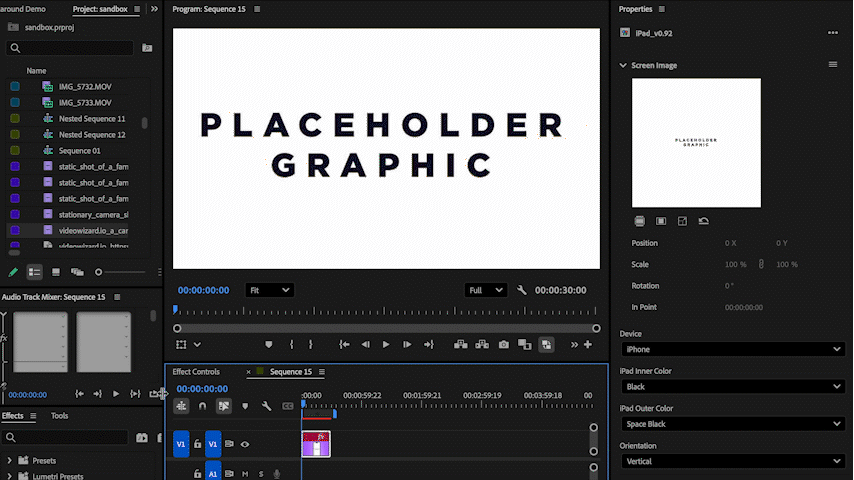Collapse the Screen Image section

[x=623, y=65]
